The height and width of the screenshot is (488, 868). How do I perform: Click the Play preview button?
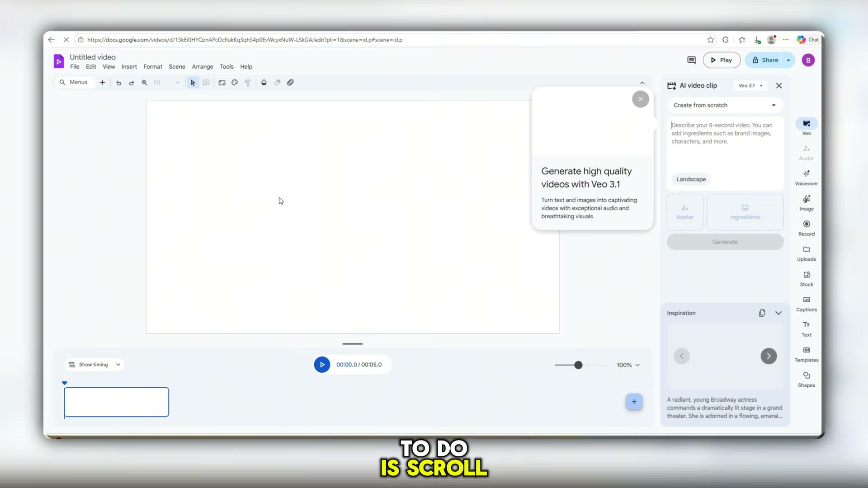pos(722,60)
